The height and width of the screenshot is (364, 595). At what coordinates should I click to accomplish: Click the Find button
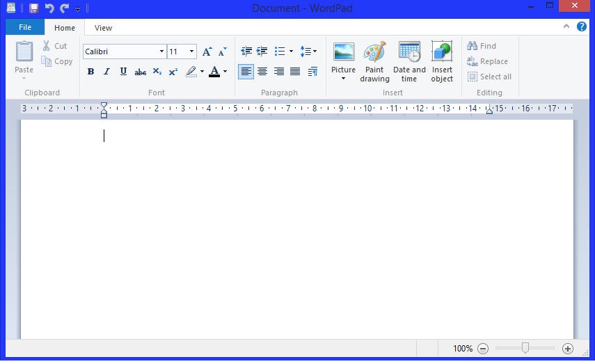(482, 46)
